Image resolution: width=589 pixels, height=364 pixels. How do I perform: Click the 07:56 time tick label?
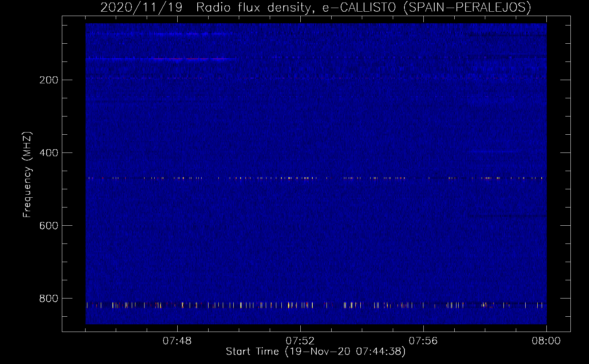423,341
